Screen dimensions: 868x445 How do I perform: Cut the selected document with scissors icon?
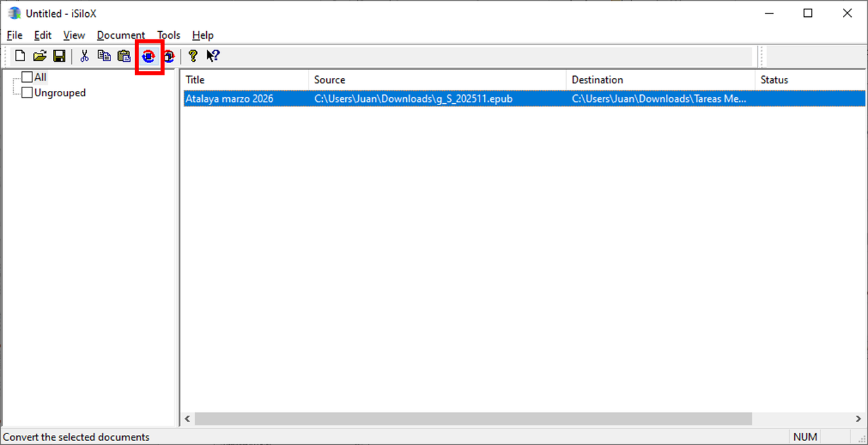click(x=85, y=56)
